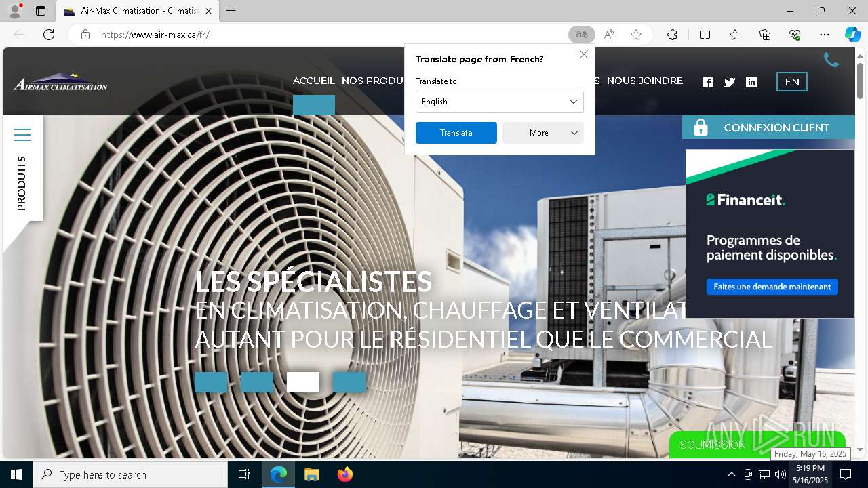The image size is (868, 488).
Task: Go to ACCUEIL menu item
Action: [x=314, y=81]
